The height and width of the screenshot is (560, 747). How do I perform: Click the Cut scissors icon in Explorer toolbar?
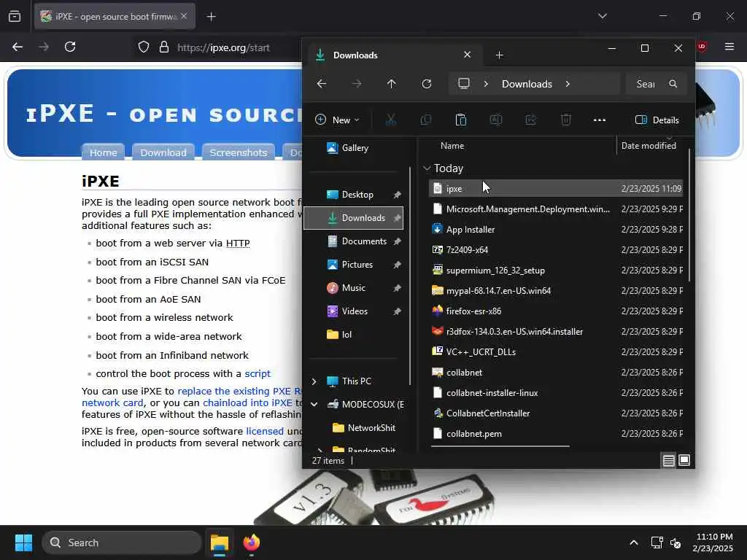pyautogui.click(x=391, y=120)
